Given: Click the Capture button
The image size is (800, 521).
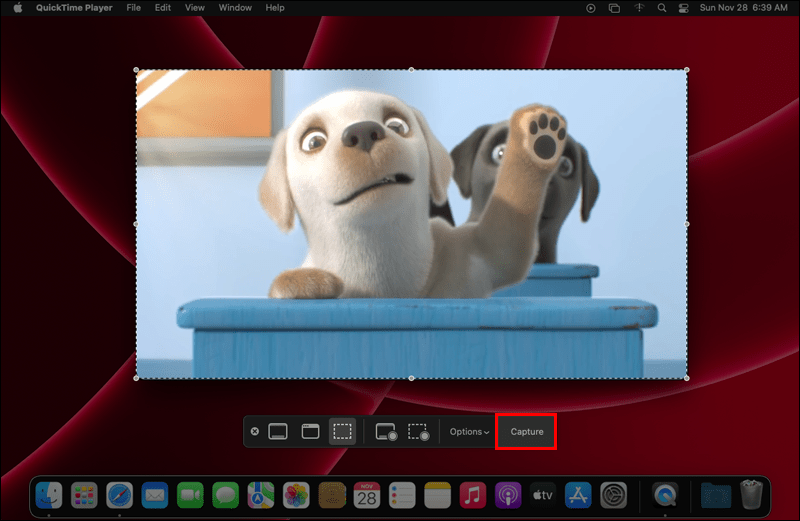Looking at the screenshot, I should [x=527, y=432].
